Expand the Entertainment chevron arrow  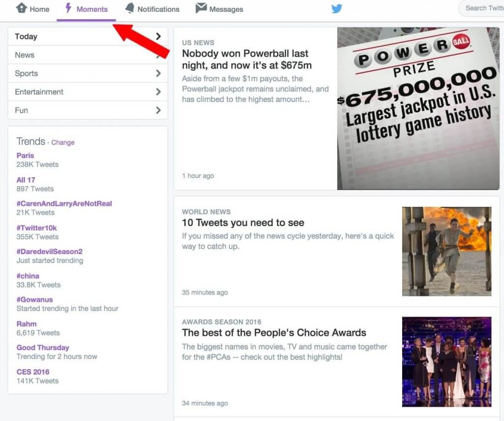pos(158,92)
